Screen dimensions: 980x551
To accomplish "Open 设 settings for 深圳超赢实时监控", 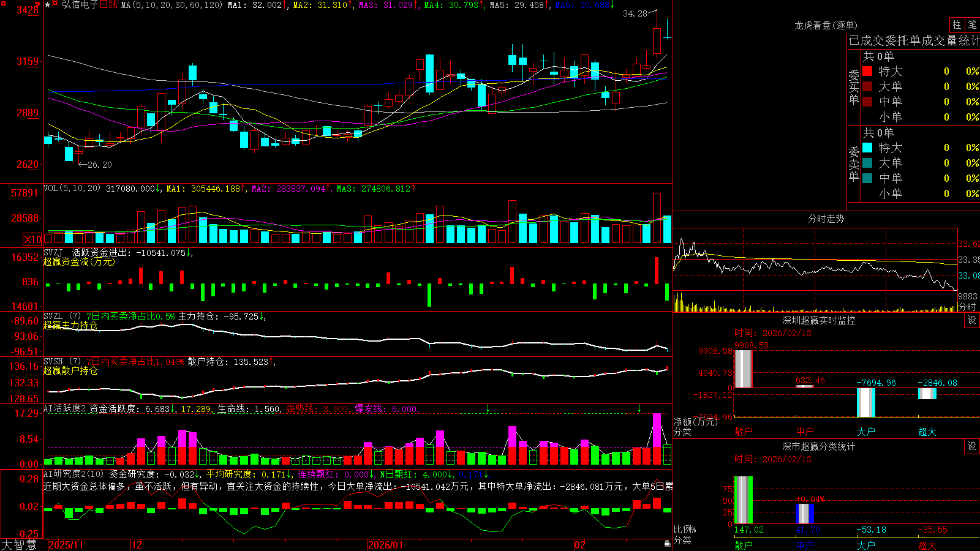I will tap(972, 320).
